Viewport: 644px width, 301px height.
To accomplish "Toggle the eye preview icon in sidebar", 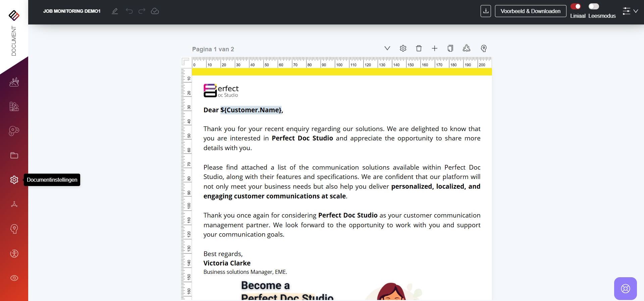I will point(14,278).
